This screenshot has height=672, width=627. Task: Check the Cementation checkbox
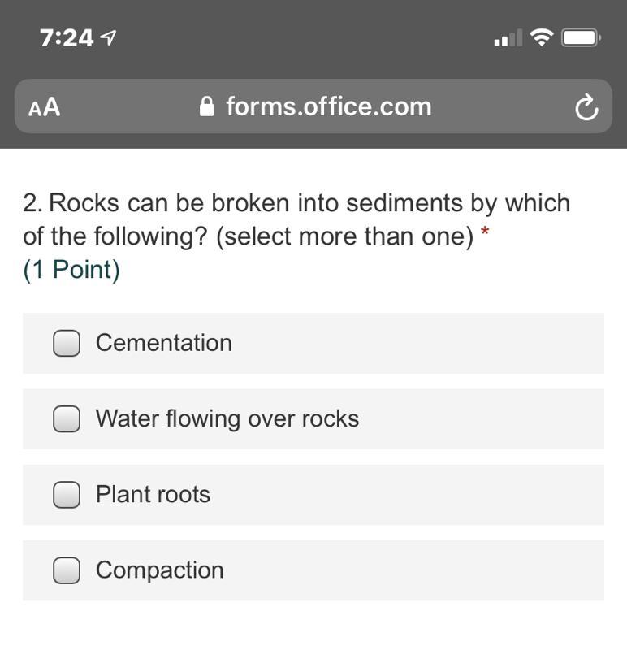point(67,344)
